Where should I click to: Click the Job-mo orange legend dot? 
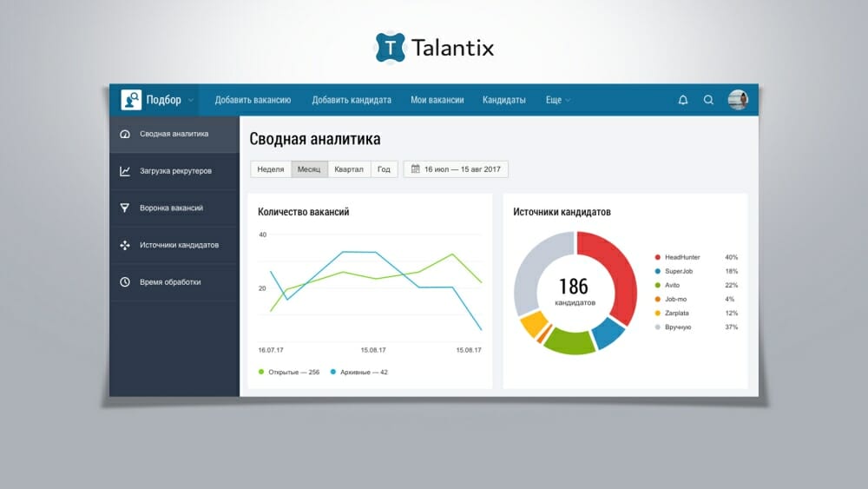(x=658, y=299)
